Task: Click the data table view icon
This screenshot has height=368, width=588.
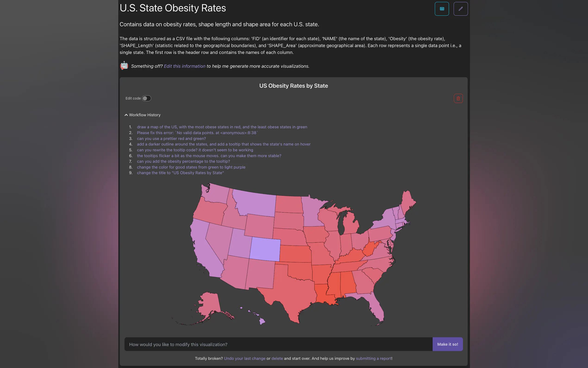Action: coord(442,9)
